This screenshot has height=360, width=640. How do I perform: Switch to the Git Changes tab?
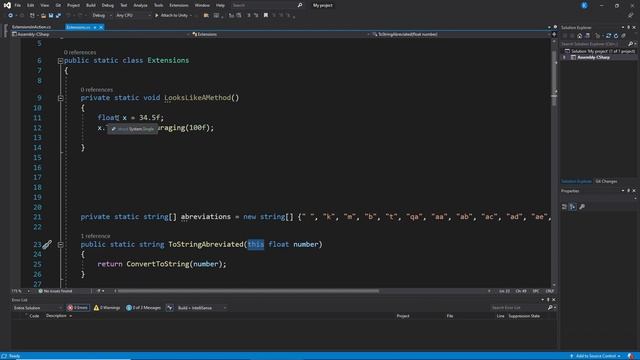pyautogui.click(x=606, y=181)
